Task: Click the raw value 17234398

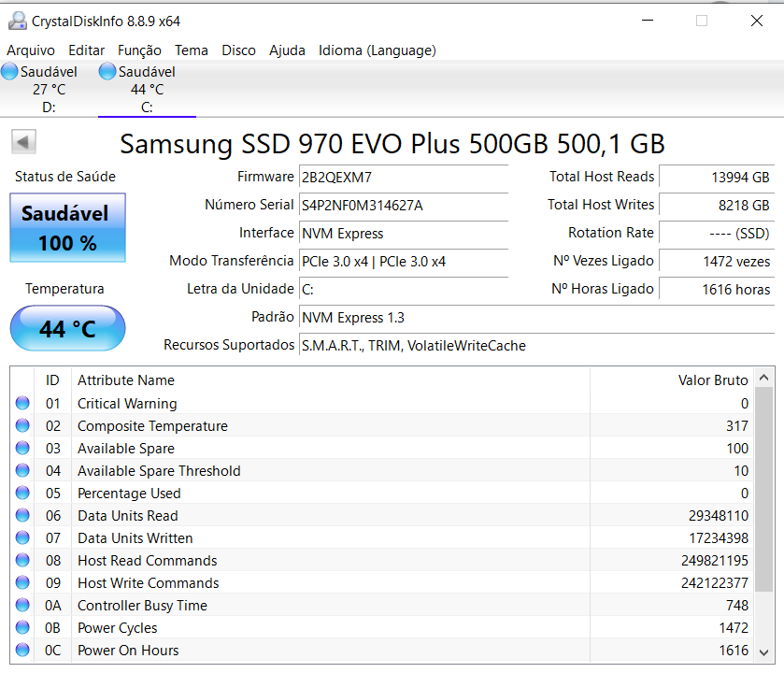Action: (719, 538)
